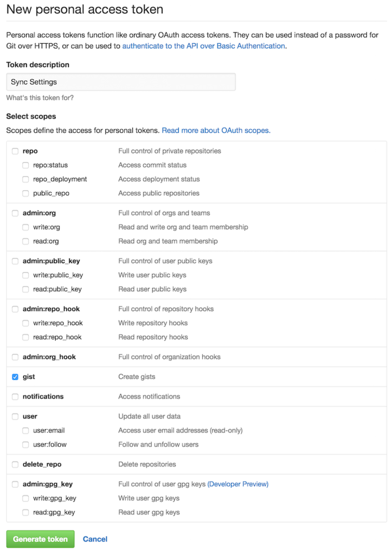392x555 pixels.
Task: Open authenticate to the API link
Action: click(203, 46)
